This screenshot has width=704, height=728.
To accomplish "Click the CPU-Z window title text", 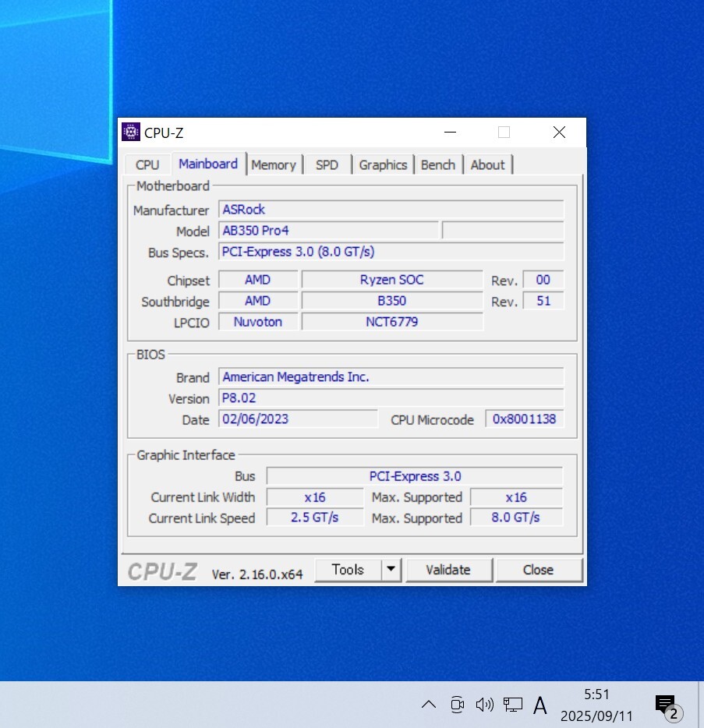I will pos(164,133).
